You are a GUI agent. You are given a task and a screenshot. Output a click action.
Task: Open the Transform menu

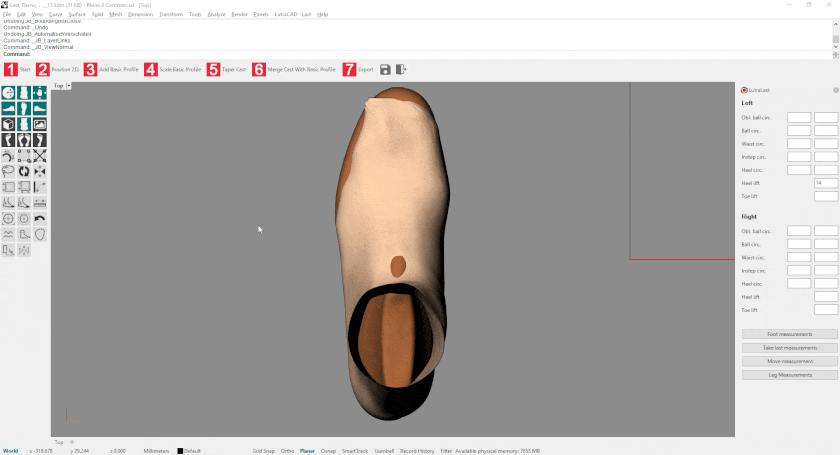point(171,14)
